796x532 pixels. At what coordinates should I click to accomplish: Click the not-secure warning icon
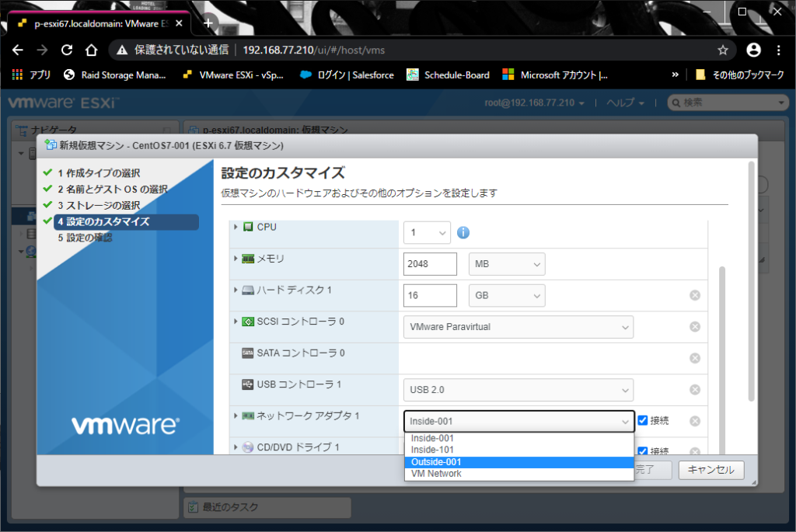(x=122, y=50)
